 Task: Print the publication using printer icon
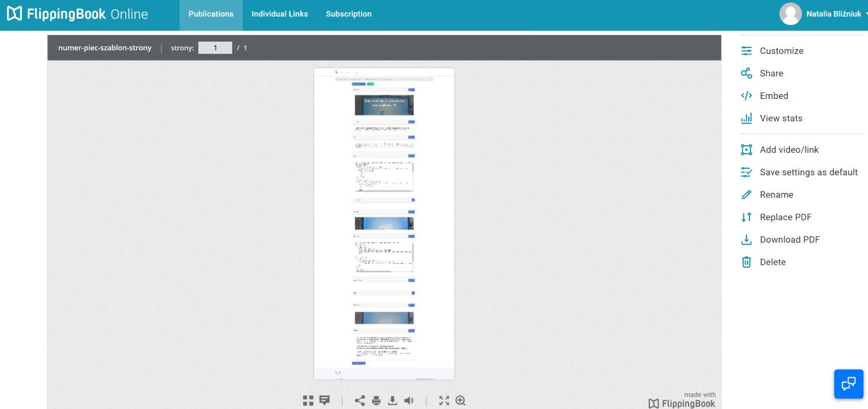pyautogui.click(x=376, y=400)
